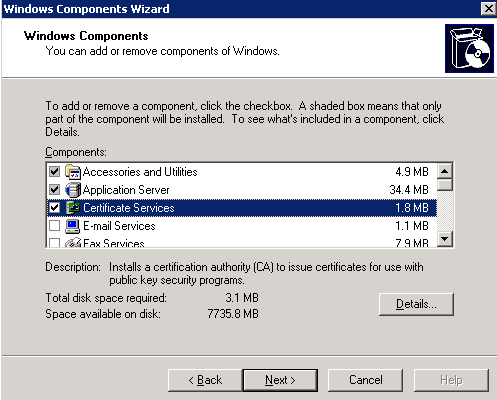497x400 pixels.
Task: Go back with the Back button
Action: click(205, 380)
